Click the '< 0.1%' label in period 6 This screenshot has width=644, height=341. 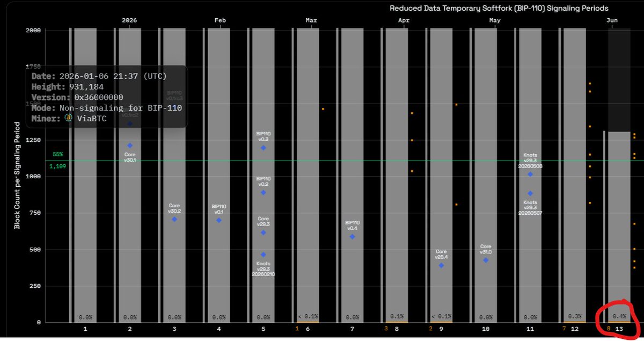click(x=308, y=316)
